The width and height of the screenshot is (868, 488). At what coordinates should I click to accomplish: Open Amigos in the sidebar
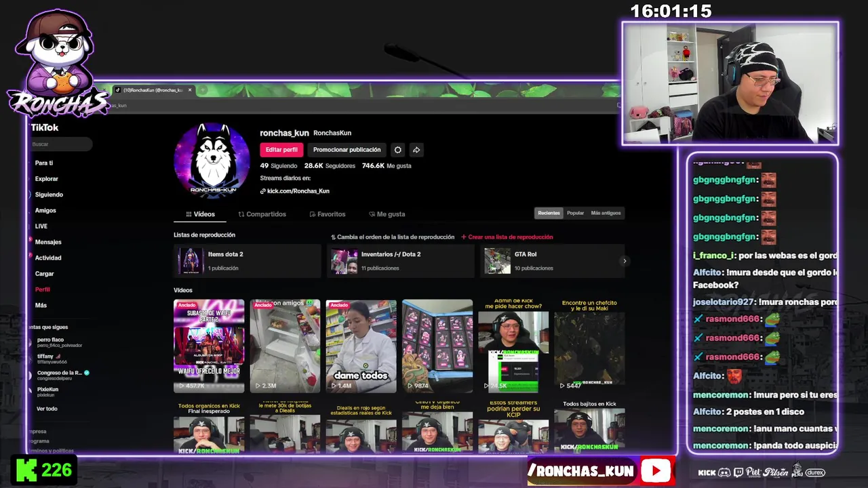click(45, 211)
